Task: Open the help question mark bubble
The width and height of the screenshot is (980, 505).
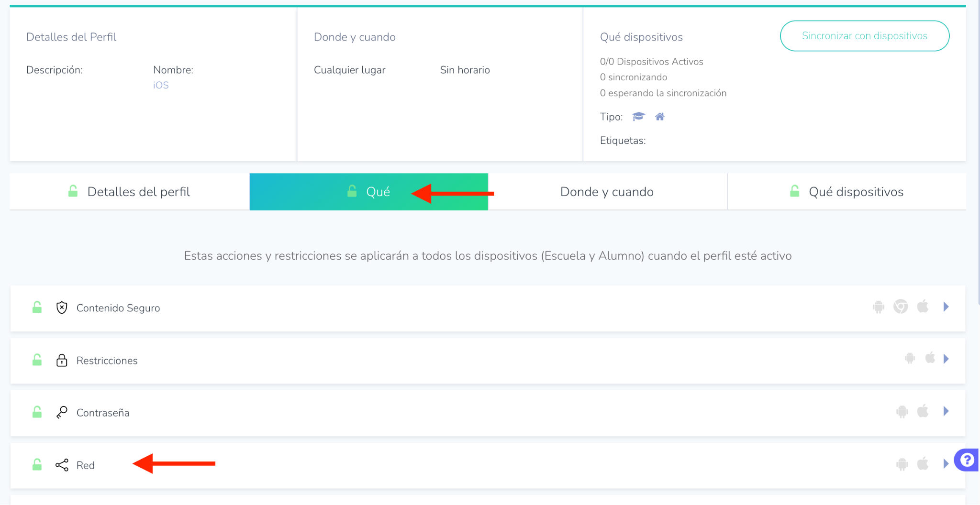Action: [x=967, y=460]
